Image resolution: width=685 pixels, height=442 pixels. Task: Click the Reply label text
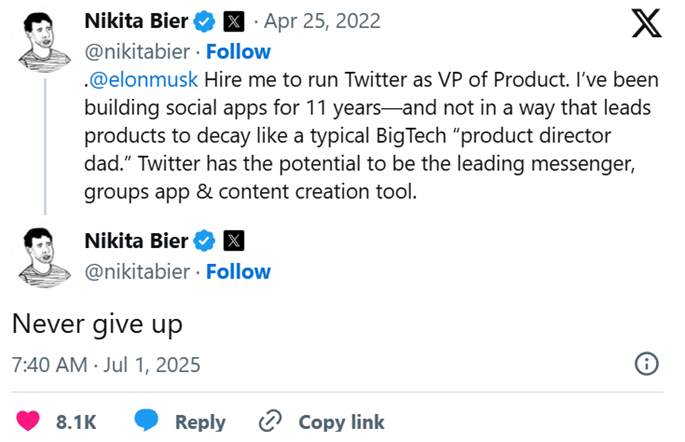point(200,422)
